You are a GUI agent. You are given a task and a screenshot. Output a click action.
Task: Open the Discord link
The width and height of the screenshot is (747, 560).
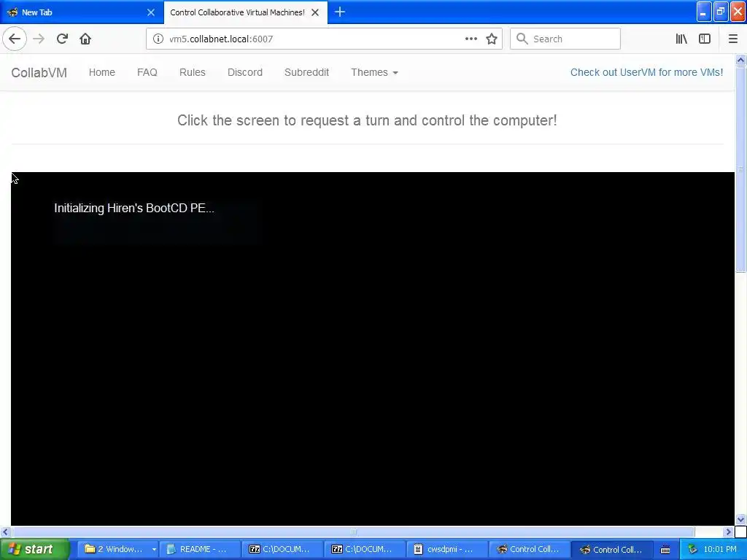click(245, 72)
